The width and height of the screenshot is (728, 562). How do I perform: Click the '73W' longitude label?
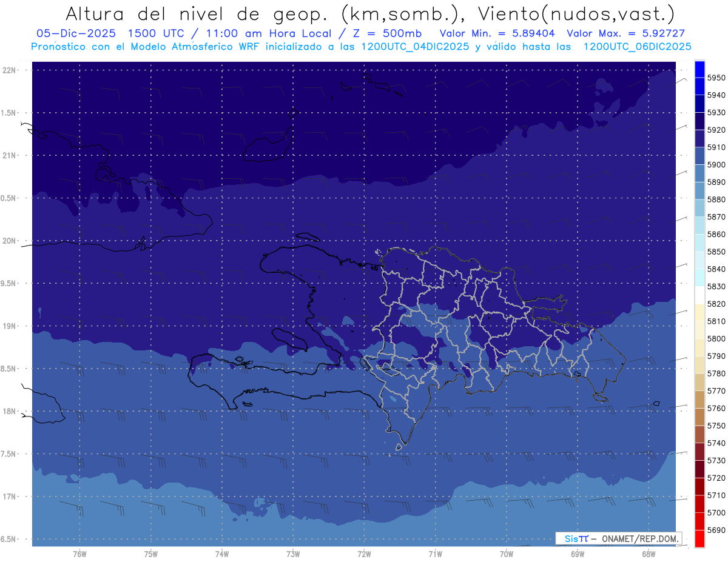[x=293, y=554]
